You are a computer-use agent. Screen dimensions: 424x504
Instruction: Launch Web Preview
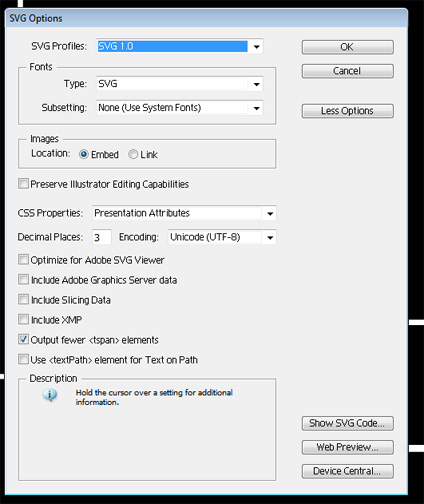pyautogui.click(x=348, y=447)
